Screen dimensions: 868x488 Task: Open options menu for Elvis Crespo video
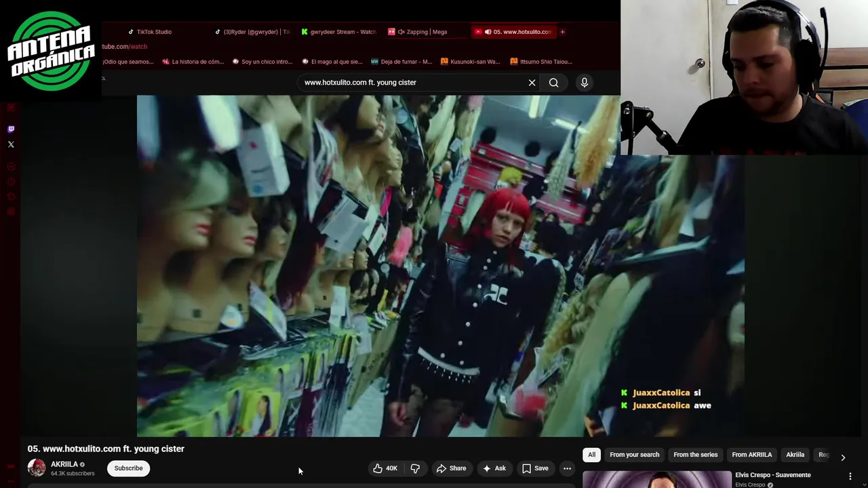[850, 476]
